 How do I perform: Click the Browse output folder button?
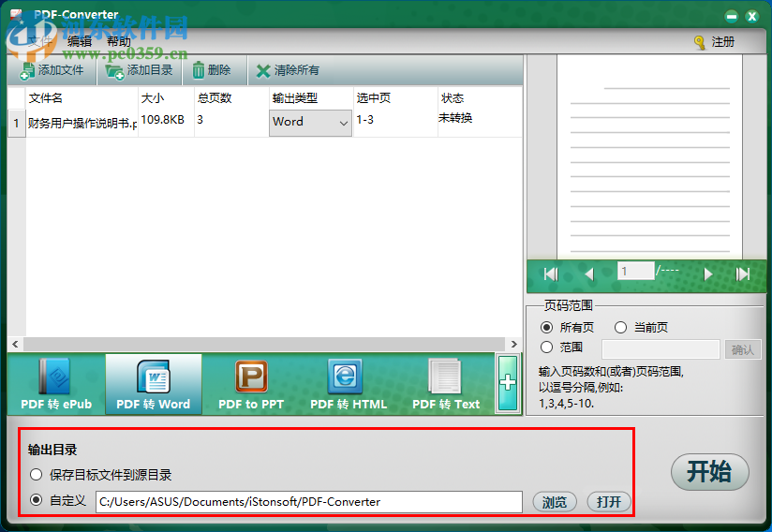[555, 502]
